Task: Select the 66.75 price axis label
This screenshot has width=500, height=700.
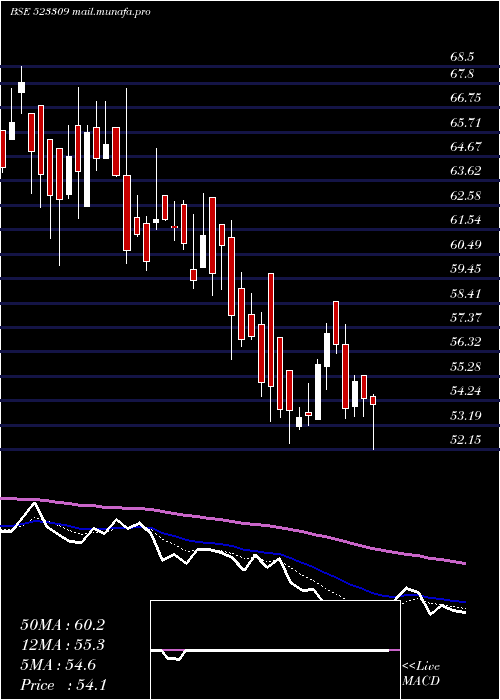Action: click(x=466, y=98)
